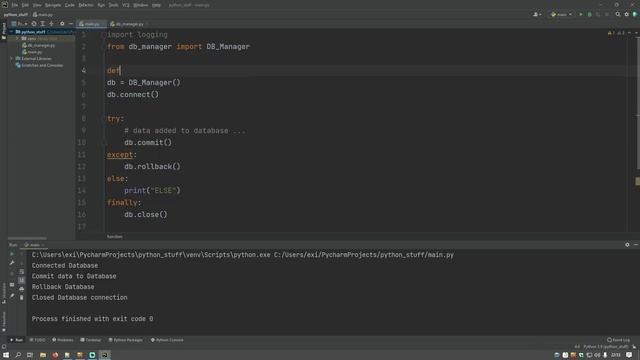Select Scratches and Consoles in Project tree
The height and width of the screenshot is (360, 640).
(x=39, y=65)
